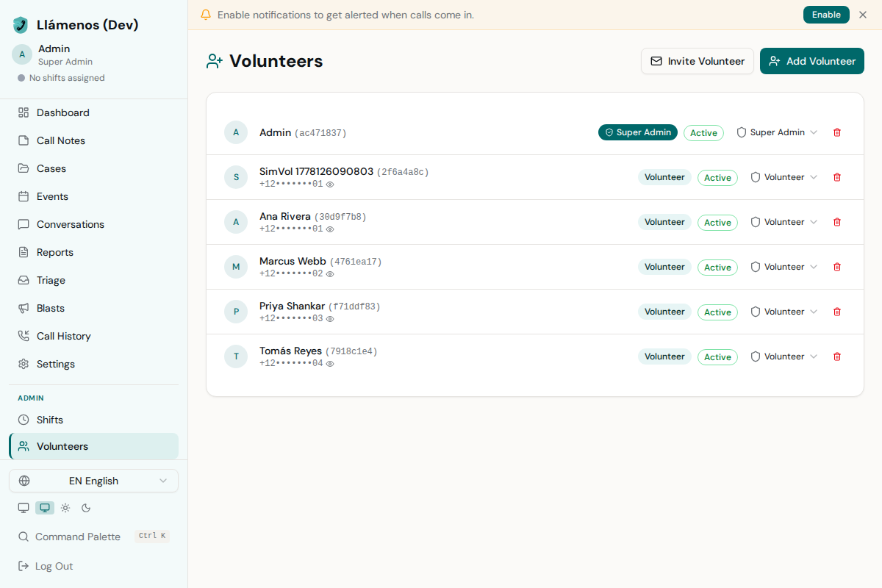Expand role dropdown for Tomás Reyes

click(x=784, y=356)
